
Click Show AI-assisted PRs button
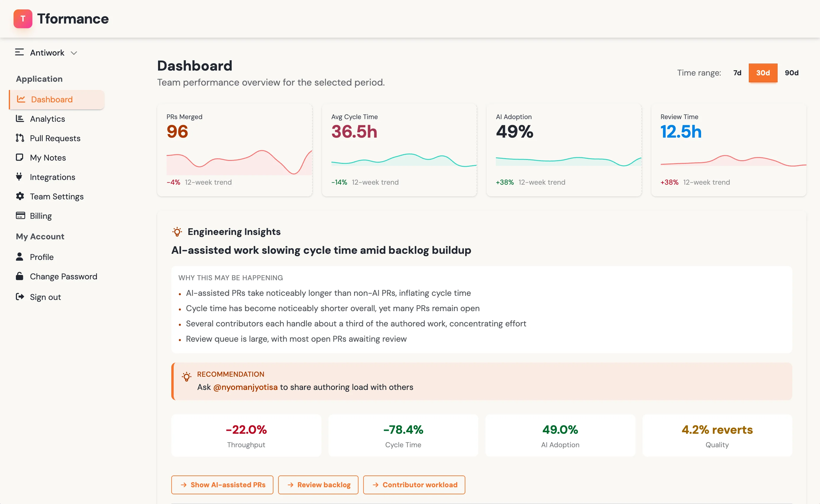(222, 485)
